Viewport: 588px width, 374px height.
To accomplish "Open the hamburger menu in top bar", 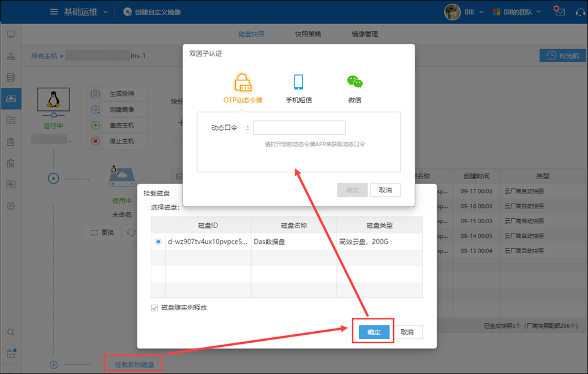I will click(x=54, y=12).
